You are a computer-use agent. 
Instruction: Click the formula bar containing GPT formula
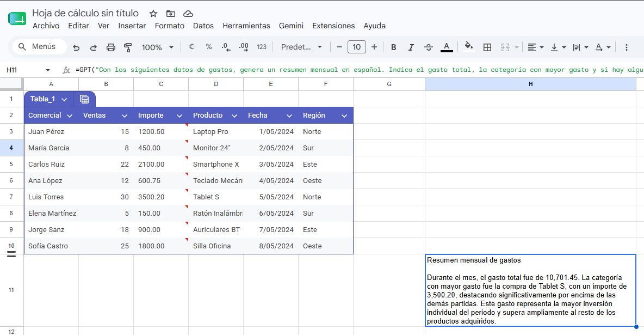pos(359,70)
